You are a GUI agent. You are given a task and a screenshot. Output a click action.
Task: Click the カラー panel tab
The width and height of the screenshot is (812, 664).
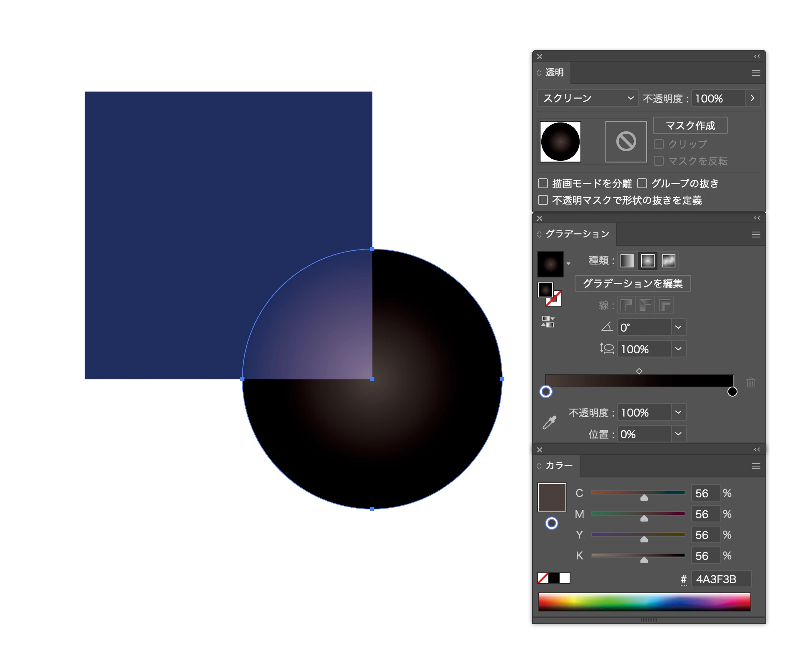click(559, 466)
